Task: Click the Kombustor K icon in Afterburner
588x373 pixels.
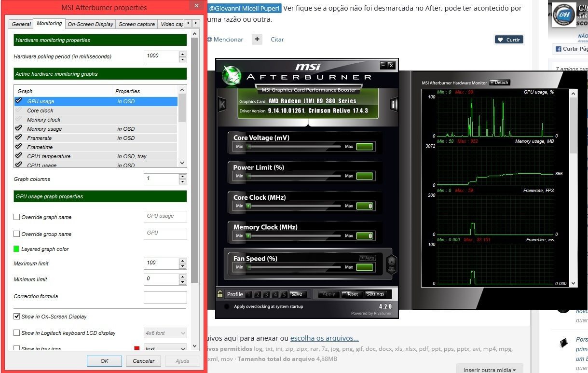Action: 222,104
